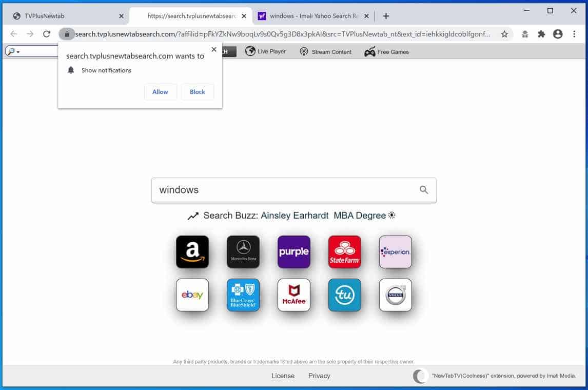The width and height of the screenshot is (588, 390).
Task: Close the notification permission popup
Action: click(214, 49)
